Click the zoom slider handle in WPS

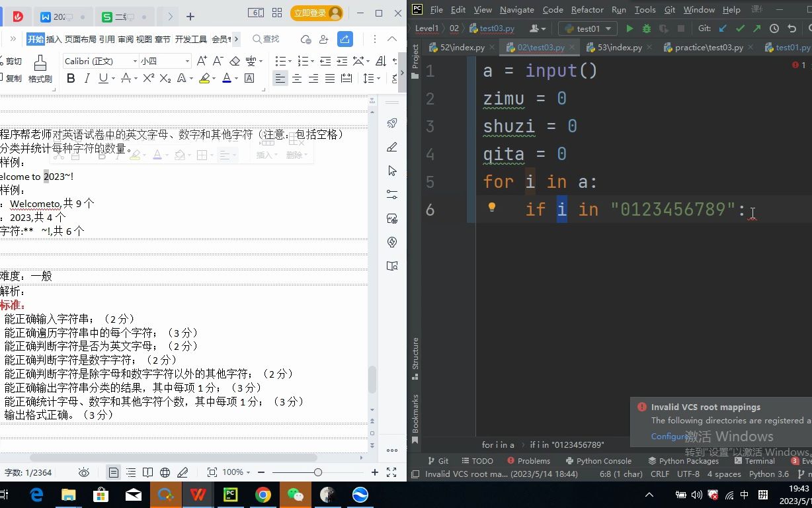click(x=318, y=472)
